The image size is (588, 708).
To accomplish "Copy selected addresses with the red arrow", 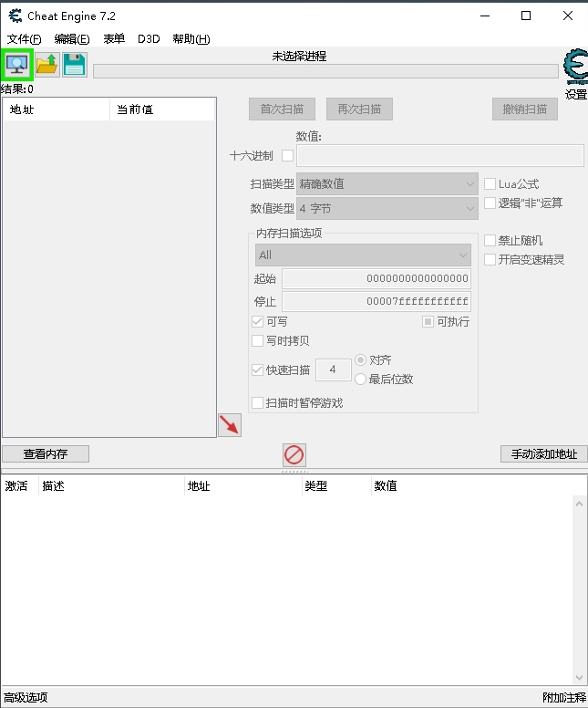I will tap(230, 425).
